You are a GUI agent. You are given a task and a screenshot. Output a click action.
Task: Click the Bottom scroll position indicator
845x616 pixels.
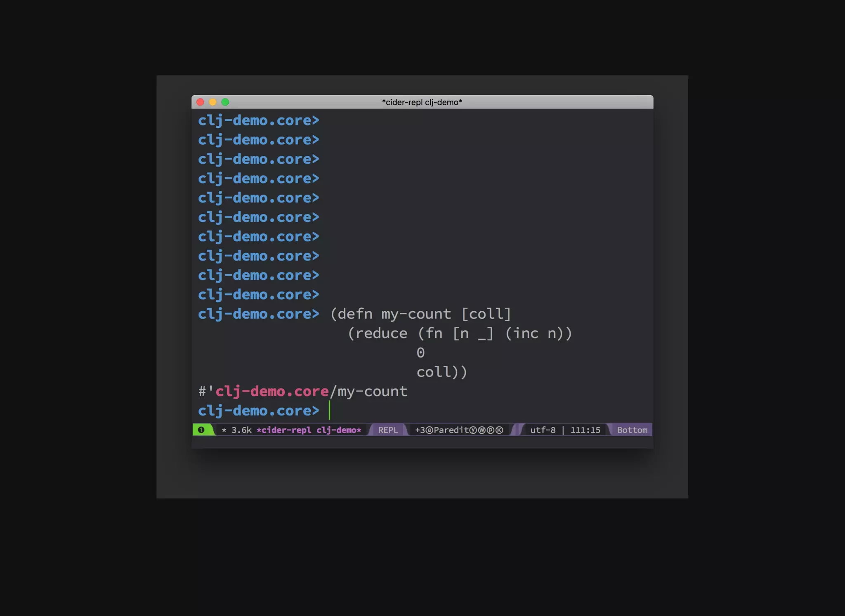(x=632, y=430)
